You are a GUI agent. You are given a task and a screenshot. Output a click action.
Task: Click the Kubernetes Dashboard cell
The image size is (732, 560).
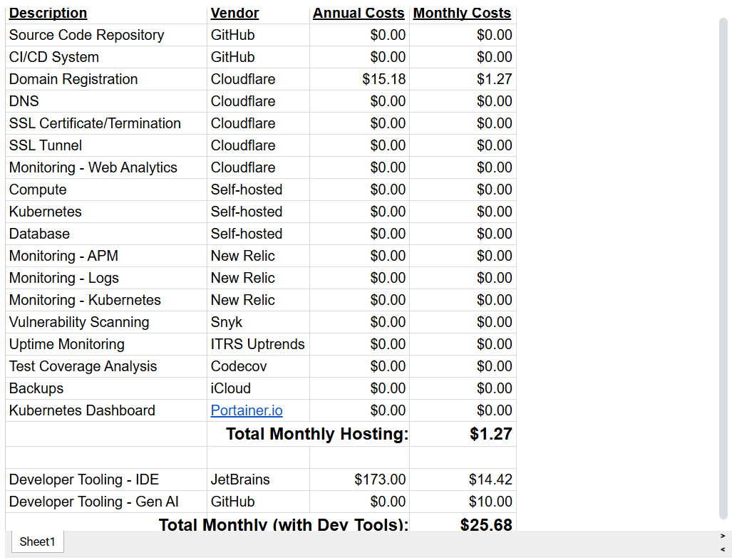[106, 410]
